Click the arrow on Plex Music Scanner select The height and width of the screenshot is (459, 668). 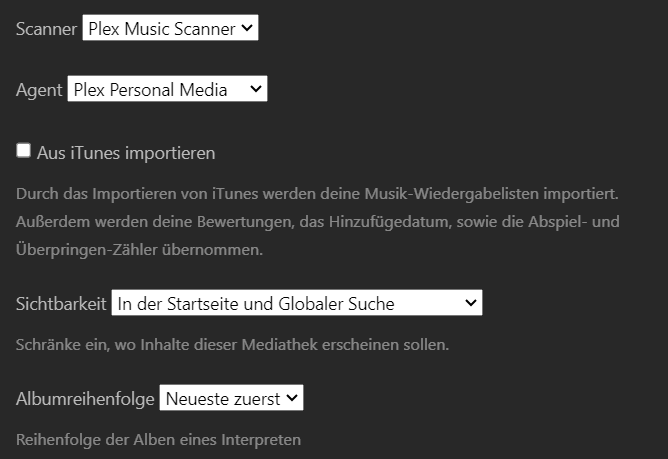tap(246, 28)
